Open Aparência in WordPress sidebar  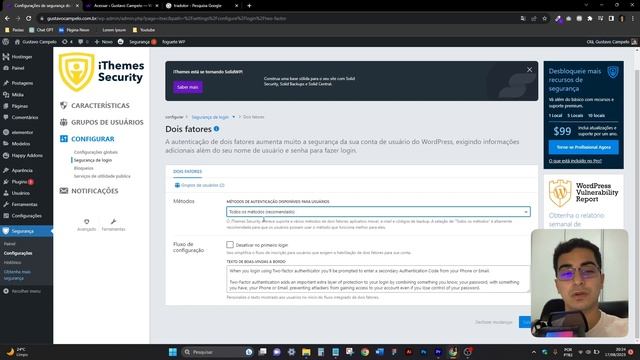pos(22,170)
